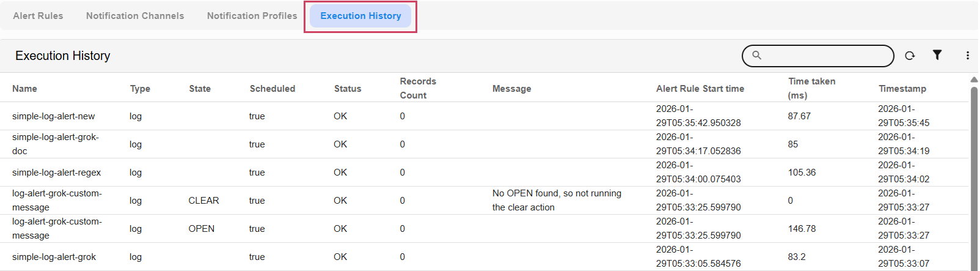Click the Records Count column header

418,88
